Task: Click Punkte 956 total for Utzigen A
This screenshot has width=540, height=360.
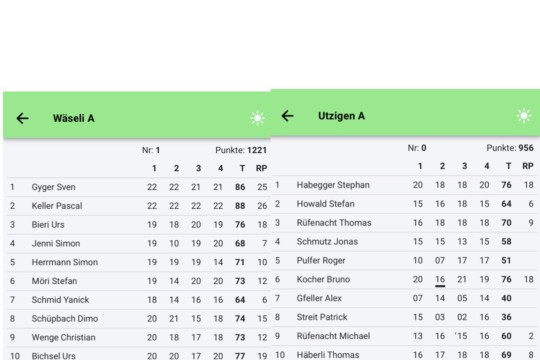Action: point(510,148)
